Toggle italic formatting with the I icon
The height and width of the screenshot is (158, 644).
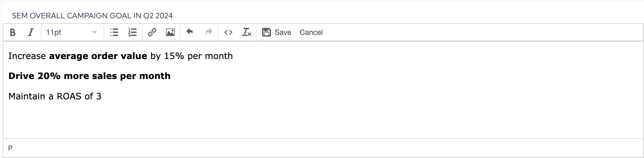(x=30, y=32)
